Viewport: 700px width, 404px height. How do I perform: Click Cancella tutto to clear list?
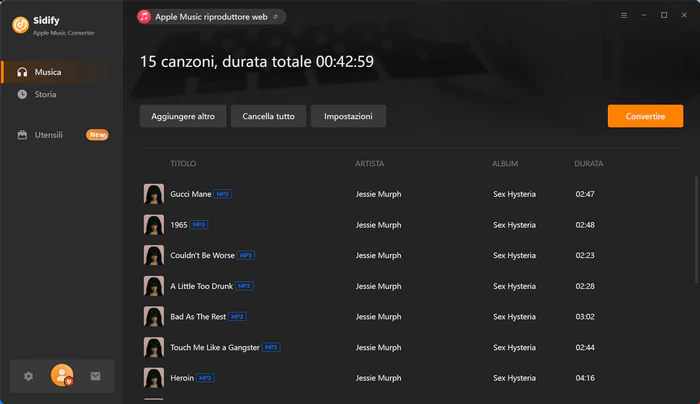point(268,116)
